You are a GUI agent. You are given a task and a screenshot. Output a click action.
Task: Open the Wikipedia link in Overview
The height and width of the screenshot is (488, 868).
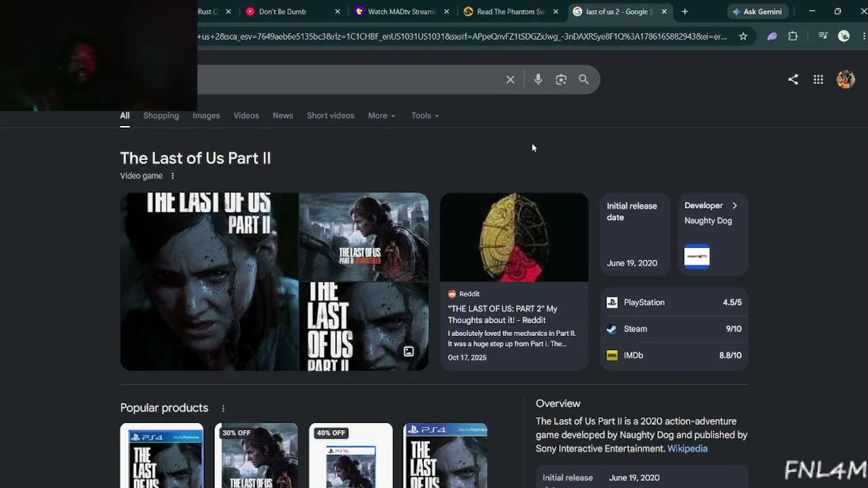pos(687,449)
